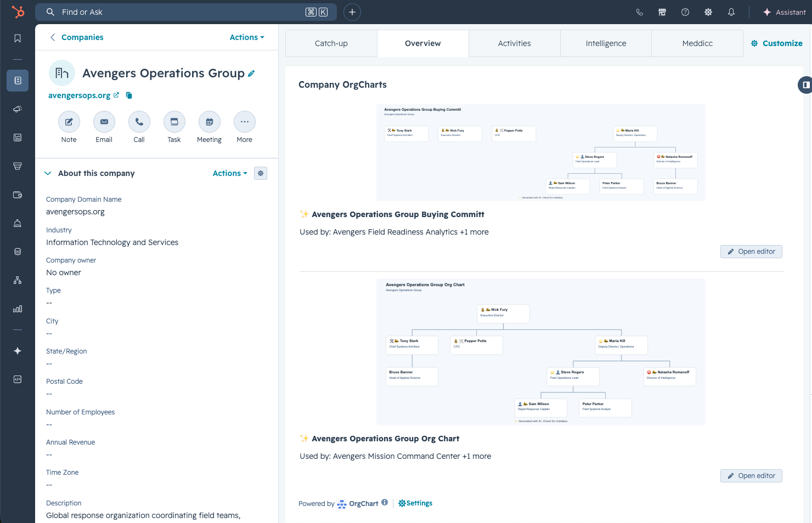The image size is (812, 523).
Task: Open OrgChart Settings link
Action: point(415,503)
